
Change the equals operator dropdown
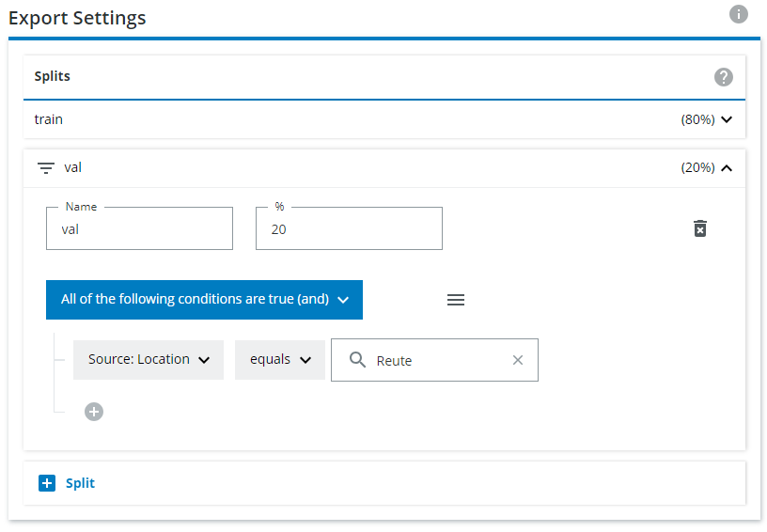[x=279, y=360]
